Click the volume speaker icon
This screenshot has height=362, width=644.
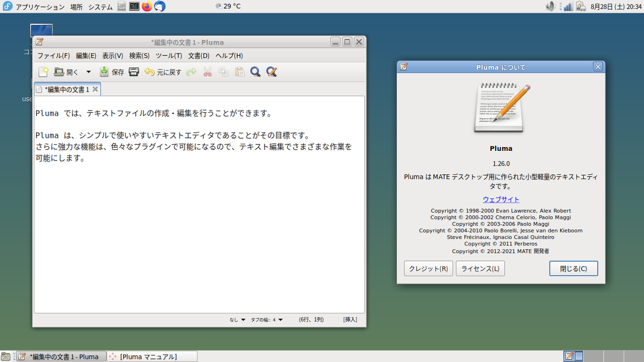tap(550, 7)
